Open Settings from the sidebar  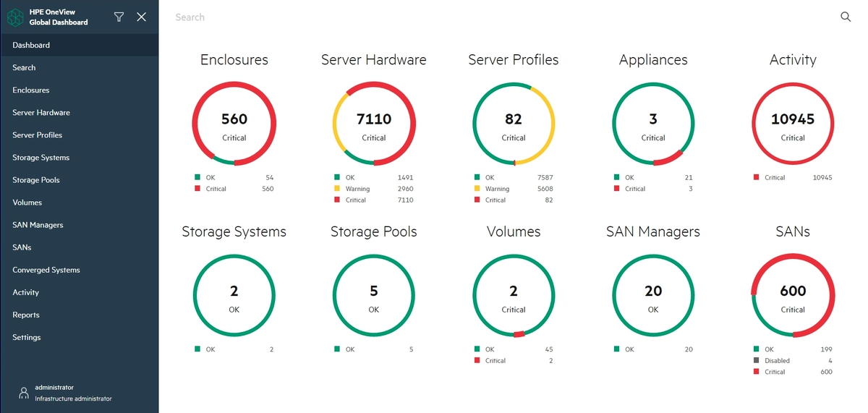pyautogui.click(x=80, y=337)
